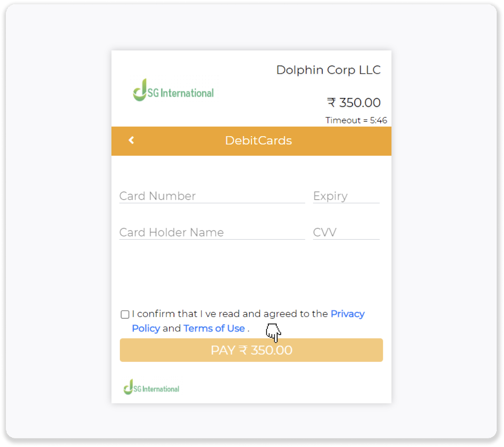
Task: Click the green leaf emblem in footer logo
Action: (128, 387)
